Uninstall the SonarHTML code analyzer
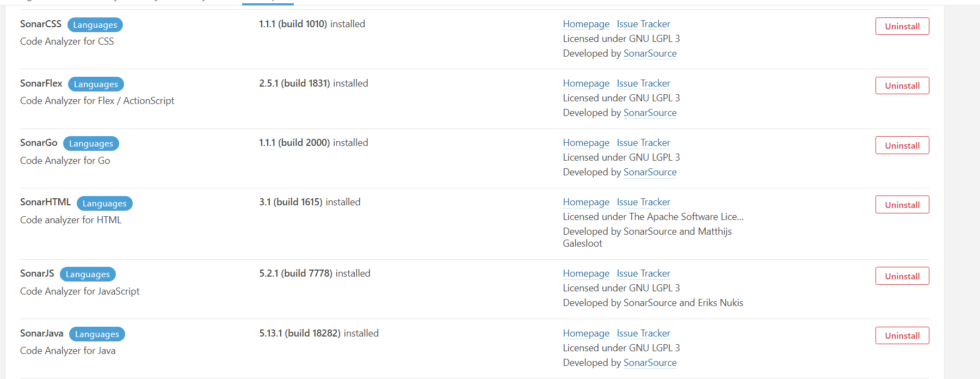 (902, 205)
